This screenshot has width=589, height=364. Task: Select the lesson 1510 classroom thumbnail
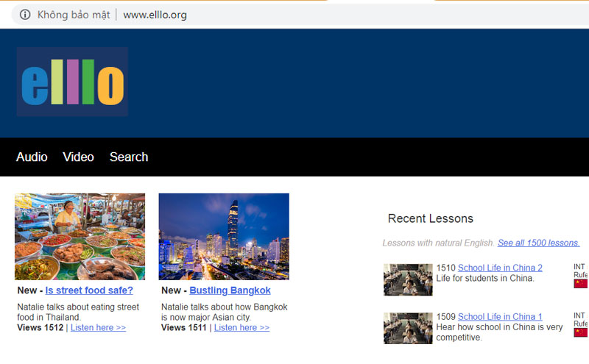(408, 279)
